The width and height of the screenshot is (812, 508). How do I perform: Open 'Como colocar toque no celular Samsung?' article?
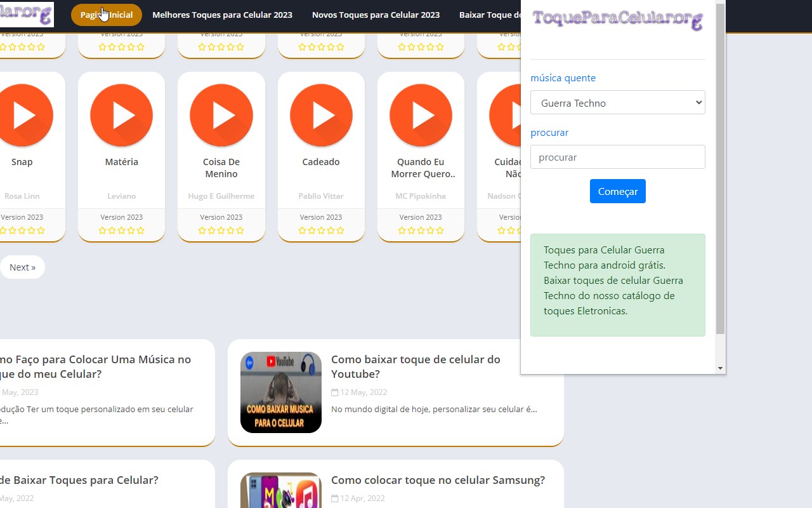(x=438, y=480)
